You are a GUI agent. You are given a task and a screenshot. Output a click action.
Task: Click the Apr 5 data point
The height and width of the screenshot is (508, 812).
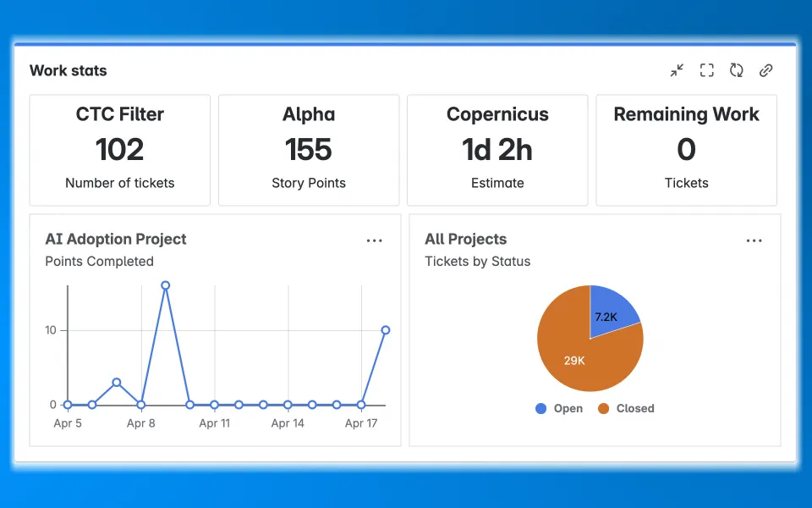[68, 405]
